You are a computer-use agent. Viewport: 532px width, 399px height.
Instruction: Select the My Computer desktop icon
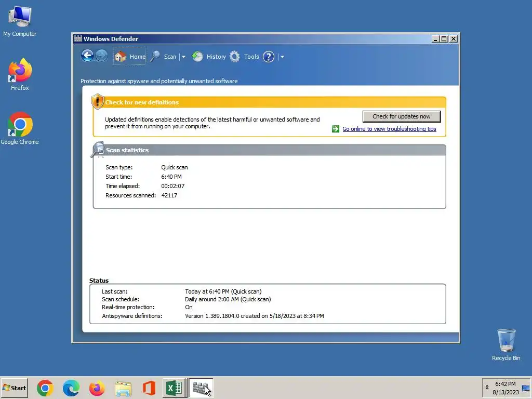point(20,21)
